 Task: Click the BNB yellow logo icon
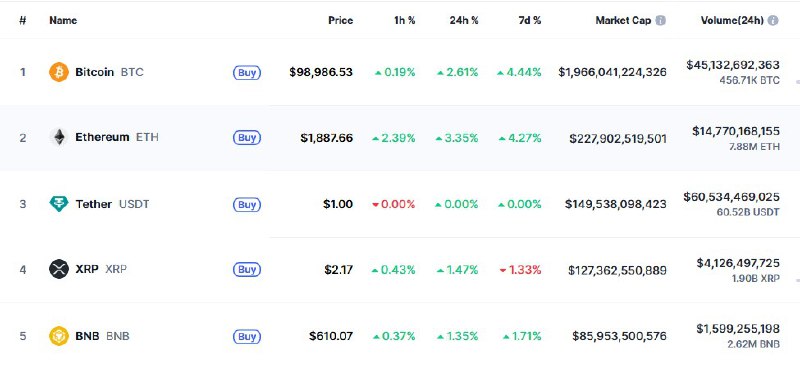59,336
